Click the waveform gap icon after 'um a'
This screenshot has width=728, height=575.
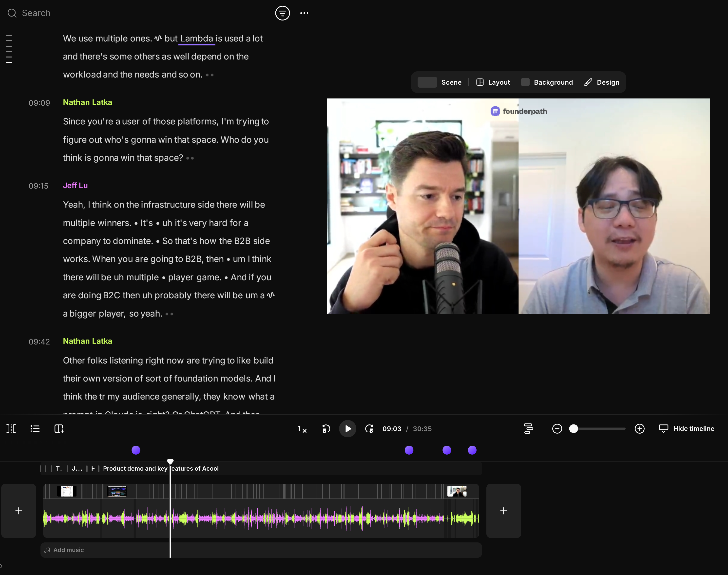point(271,295)
